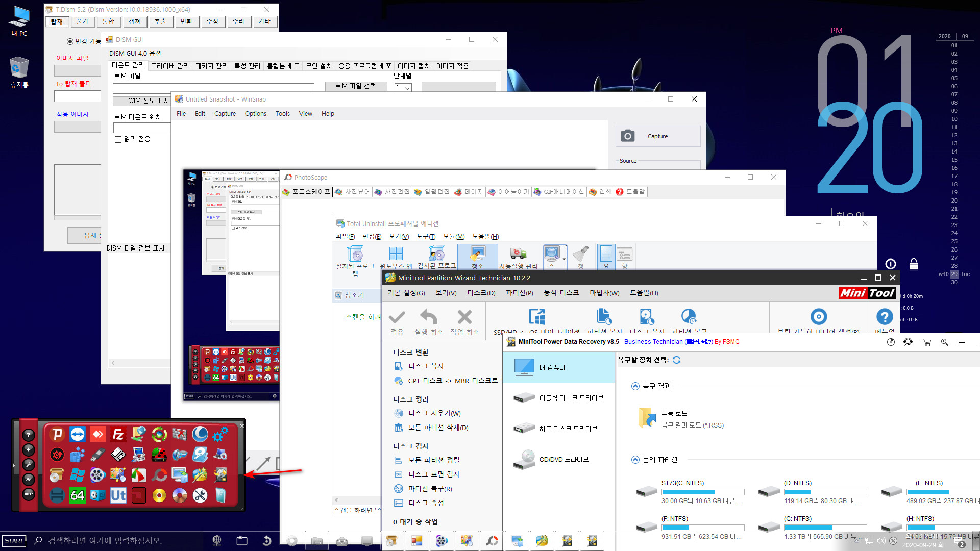980x551 pixels.
Task: Open the Wizard menu in Partition Wizard
Action: pos(604,293)
